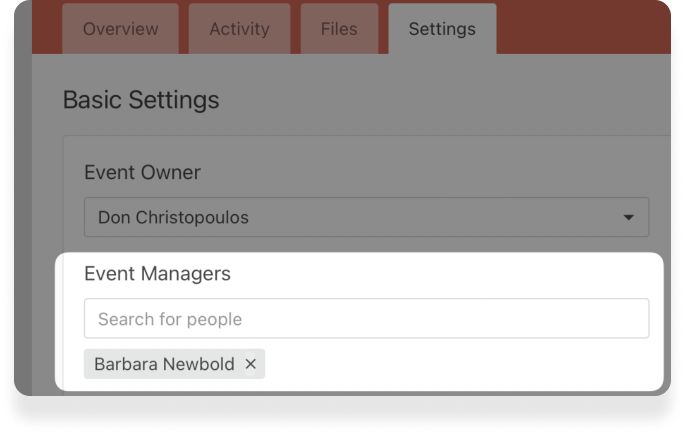Click Don Christopoulos in owner field
685x434 pixels.
173,217
